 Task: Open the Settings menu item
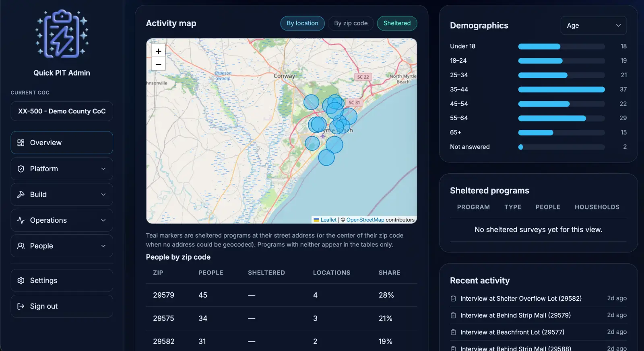click(x=62, y=281)
